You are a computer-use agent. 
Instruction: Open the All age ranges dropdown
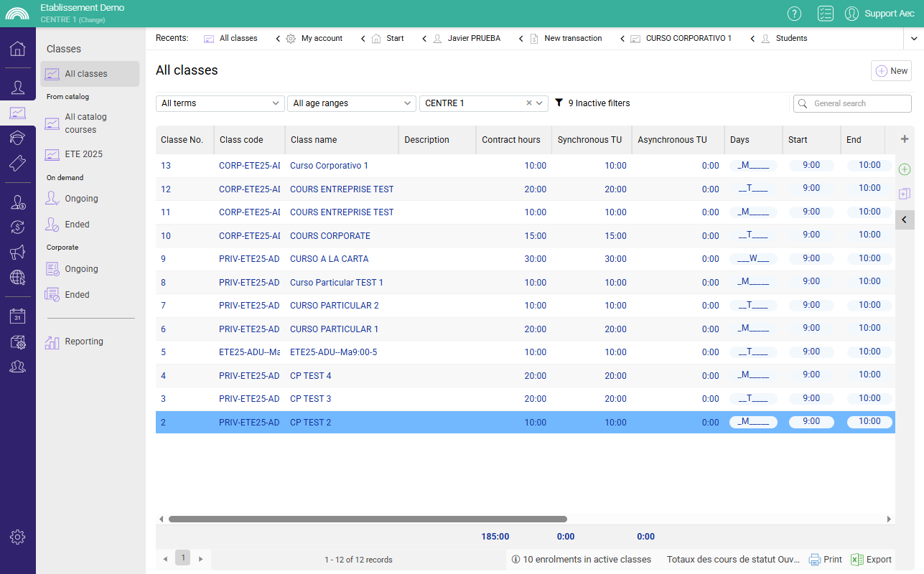pos(351,103)
